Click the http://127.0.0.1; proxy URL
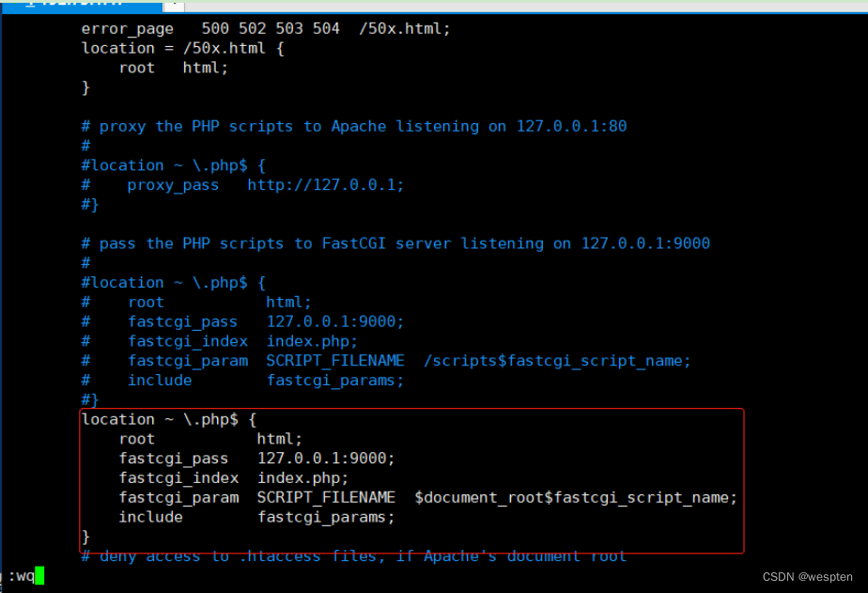This screenshot has width=868, height=593. pyautogui.click(x=326, y=184)
